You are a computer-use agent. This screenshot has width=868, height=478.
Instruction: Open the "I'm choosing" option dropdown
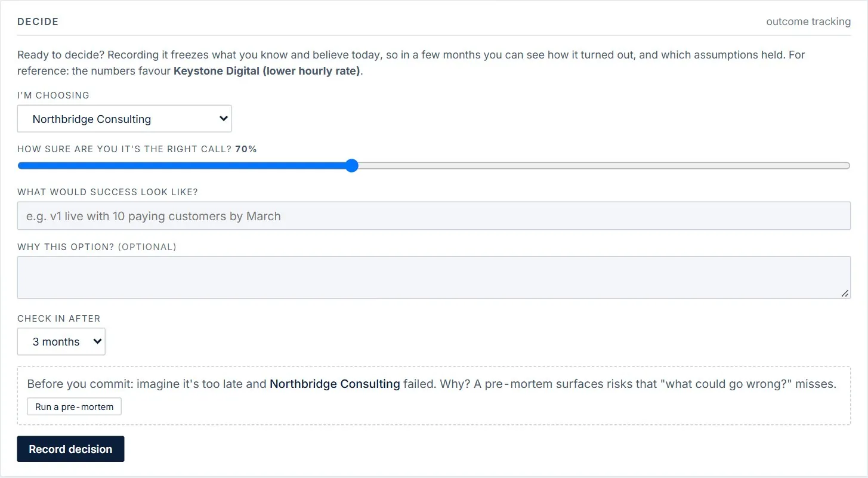tap(124, 119)
